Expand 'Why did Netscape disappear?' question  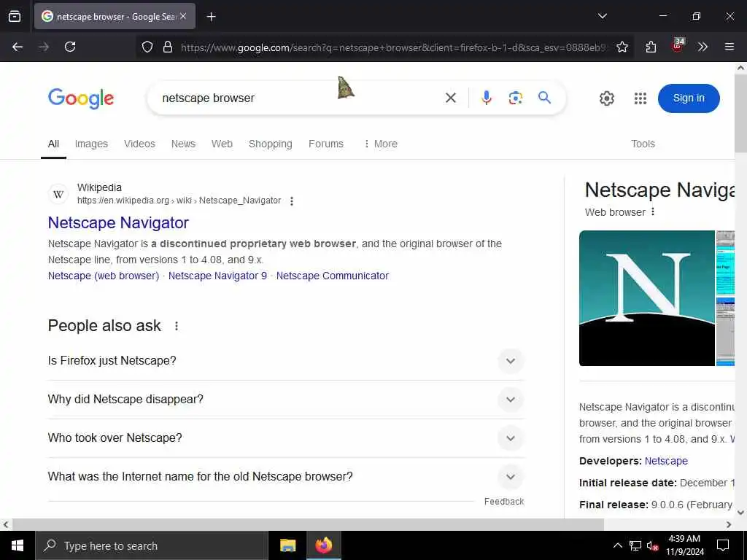[286, 399]
